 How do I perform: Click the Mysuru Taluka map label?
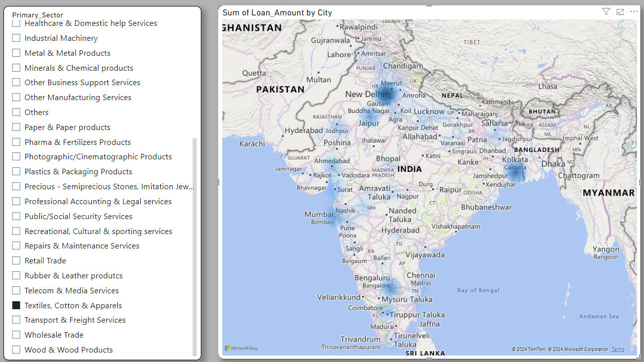pyautogui.click(x=406, y=300)
